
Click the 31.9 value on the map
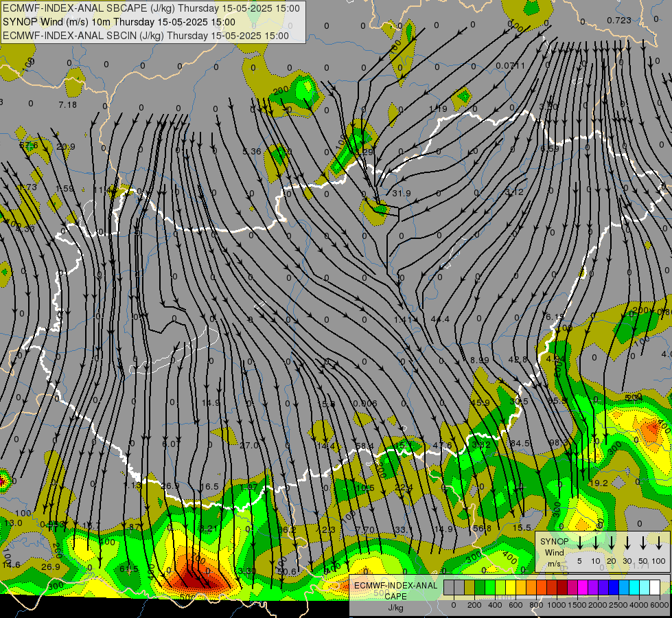402,194
